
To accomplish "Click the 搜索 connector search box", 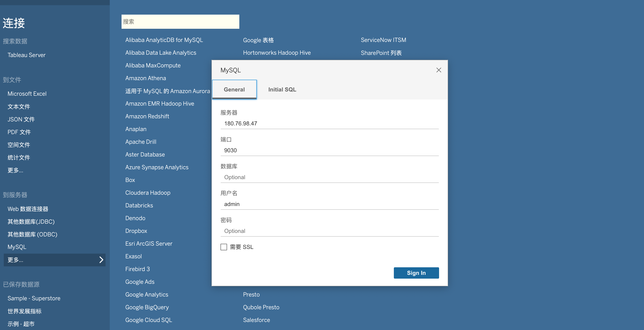I will click(180, 21).
